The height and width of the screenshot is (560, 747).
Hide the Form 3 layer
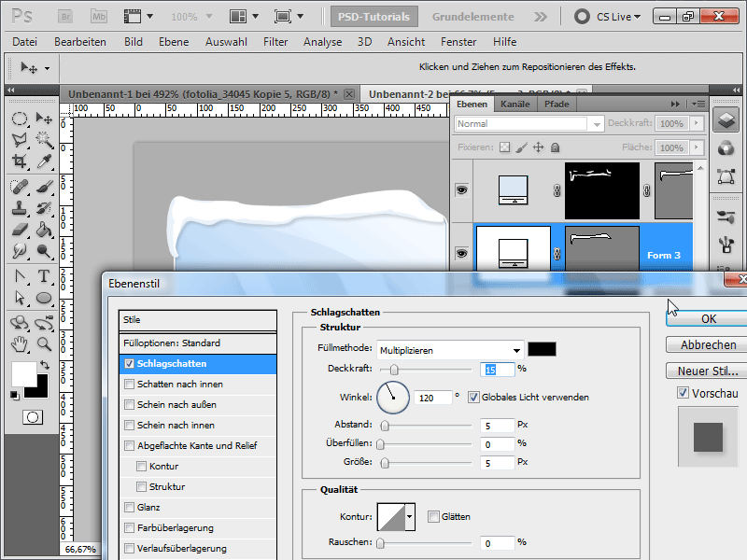pyautogui.click(x=461, y=253)
